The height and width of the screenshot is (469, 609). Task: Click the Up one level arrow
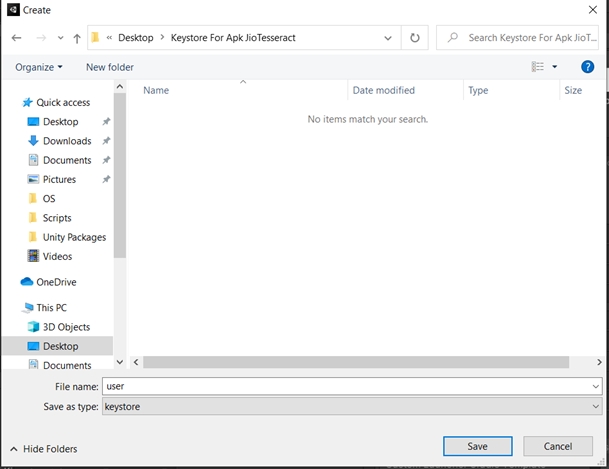coord(77,38)
